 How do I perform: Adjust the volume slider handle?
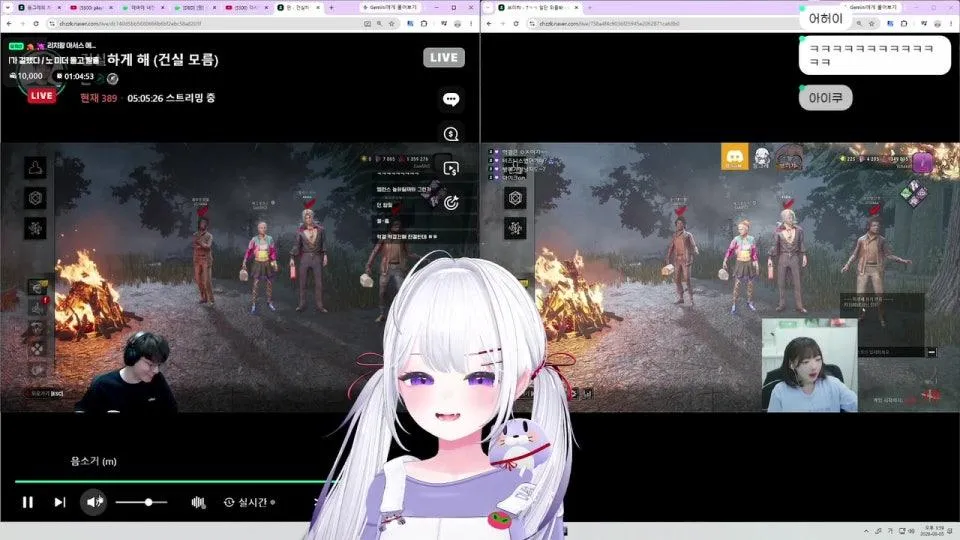tap(148, 502)
